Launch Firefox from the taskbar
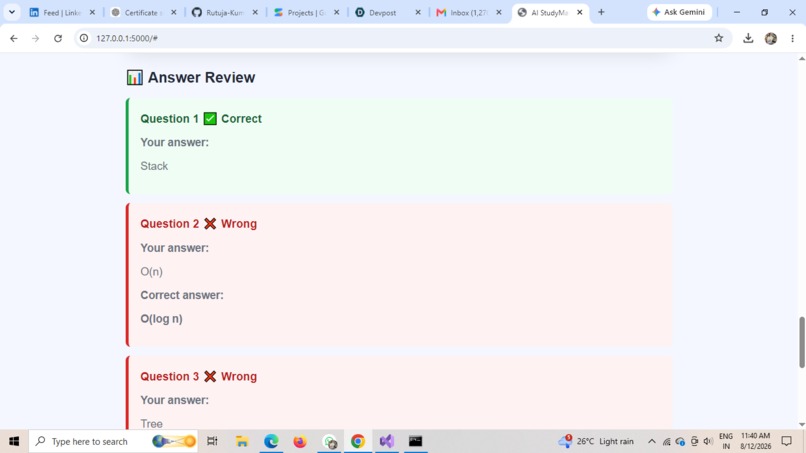 (300, 441)
